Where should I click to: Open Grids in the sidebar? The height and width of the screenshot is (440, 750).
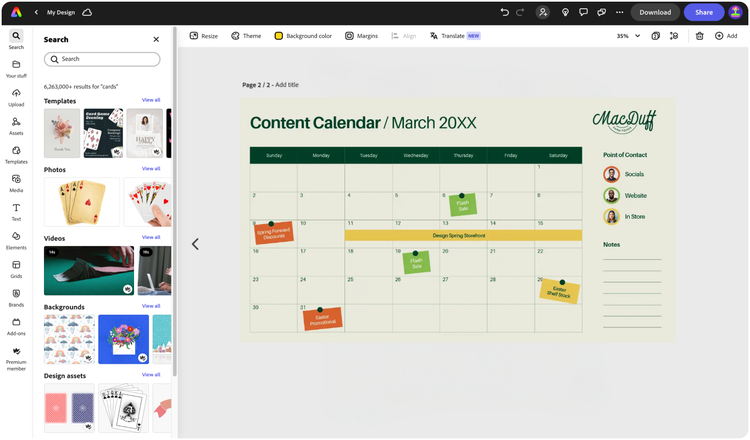pos(16,269)
